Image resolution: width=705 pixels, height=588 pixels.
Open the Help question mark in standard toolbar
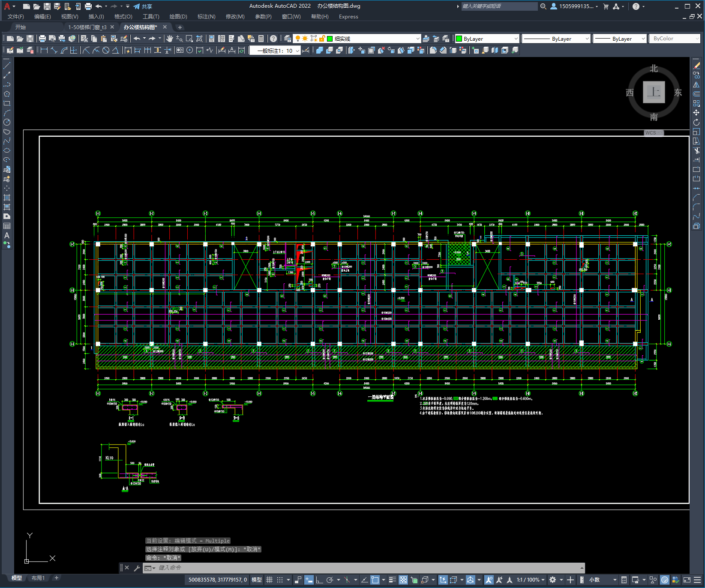click(273, 39)
